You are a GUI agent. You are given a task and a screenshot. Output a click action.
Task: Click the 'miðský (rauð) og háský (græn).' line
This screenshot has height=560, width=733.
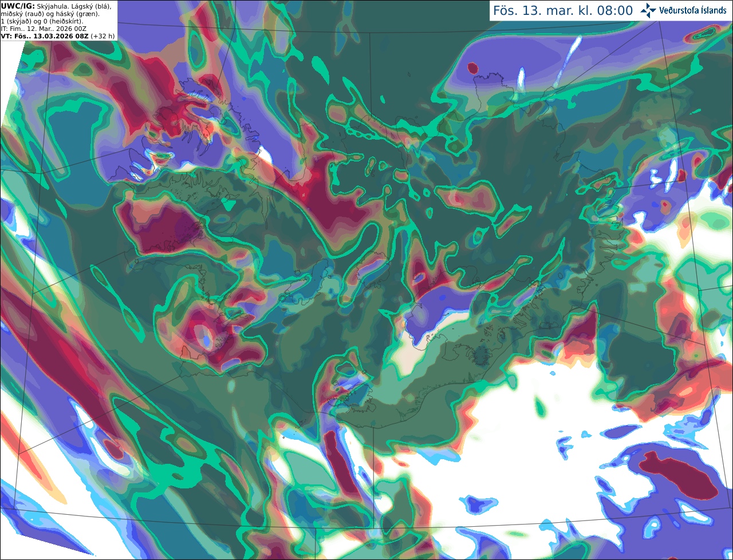(x=50, y=13)
